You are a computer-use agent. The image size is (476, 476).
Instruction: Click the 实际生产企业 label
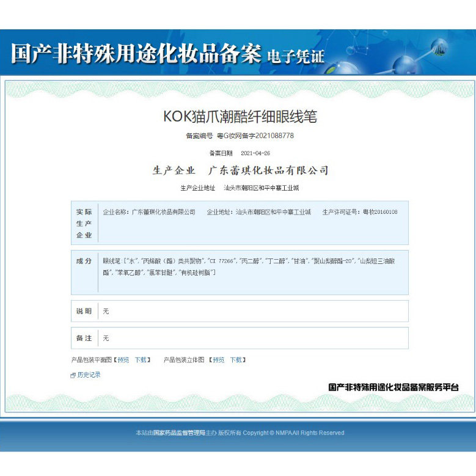(x=84, y=224)
